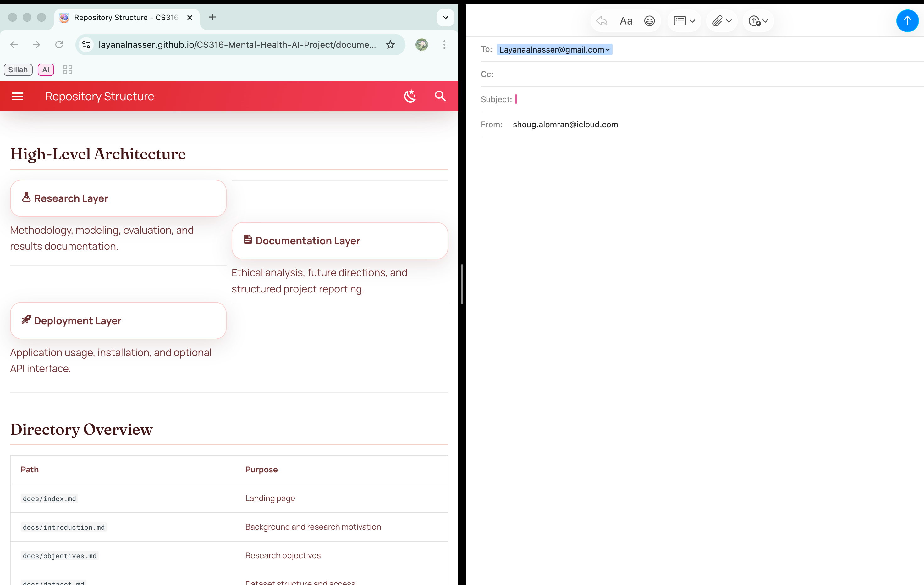The height and width of the screenshot is (585, 924).
Task: Expand the Layanaalnasser@gmail.com recipient chevron
Action: point(608,50)
